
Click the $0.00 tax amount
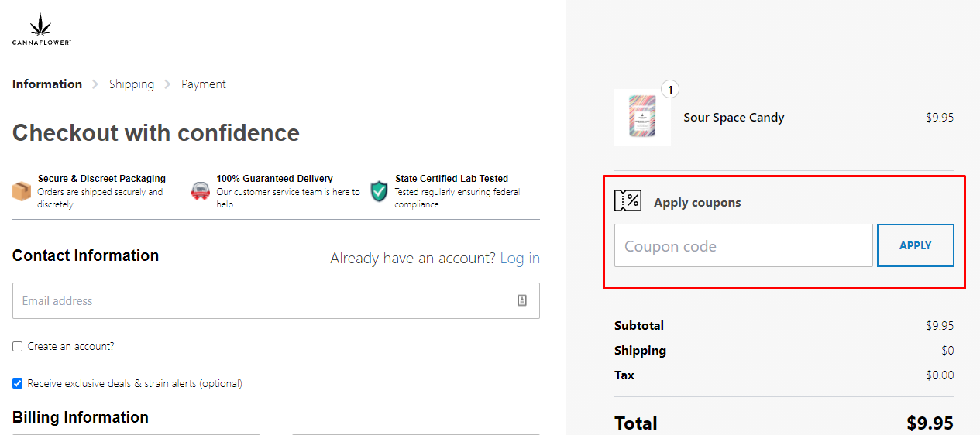pyautogui.click(x=940, y=375)
